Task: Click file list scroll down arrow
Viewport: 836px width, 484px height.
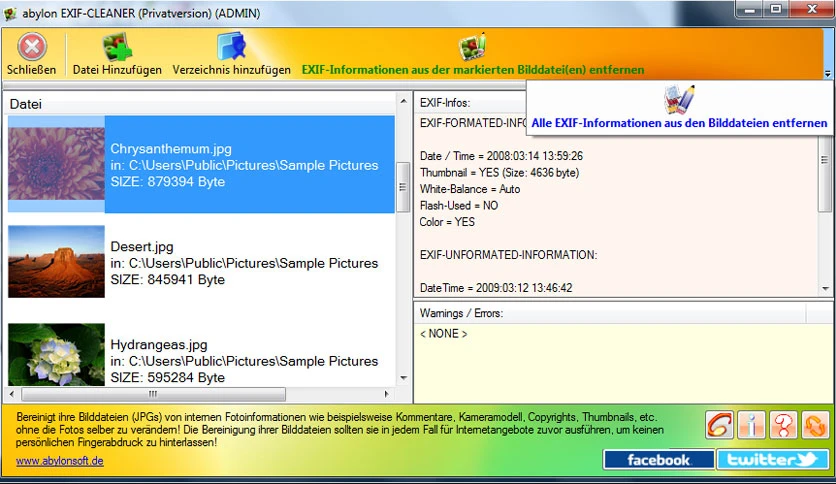Action: [x=404, y=378]
